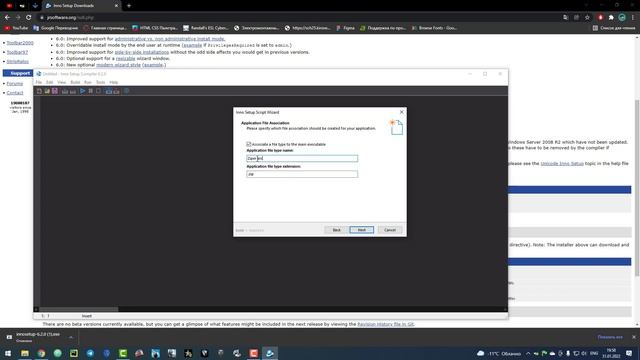Click the Back button in the wizard
640x360 pixels.
(x=336, y=230)
